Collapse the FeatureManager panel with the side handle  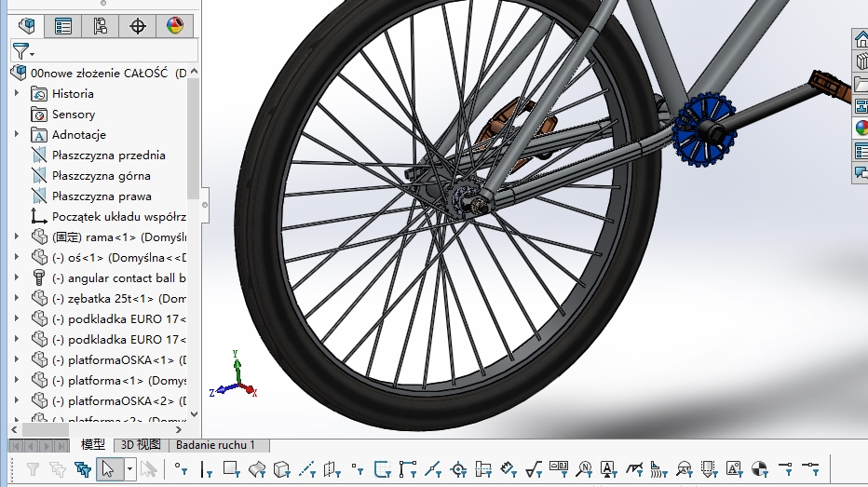tap(205, 205)
